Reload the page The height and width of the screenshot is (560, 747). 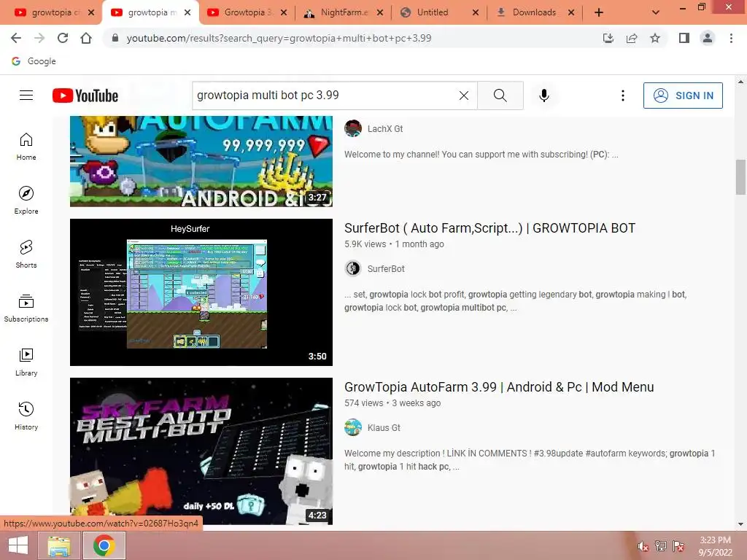[x=63, y=38]
